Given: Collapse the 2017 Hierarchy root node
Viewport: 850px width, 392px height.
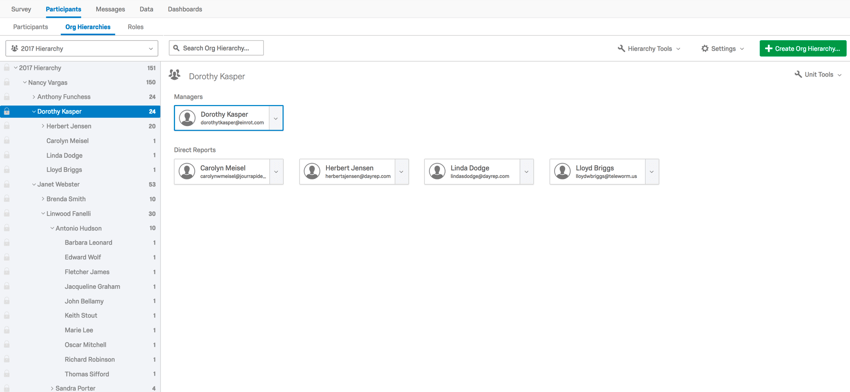Looking at the screenshot, I should 16,68.
